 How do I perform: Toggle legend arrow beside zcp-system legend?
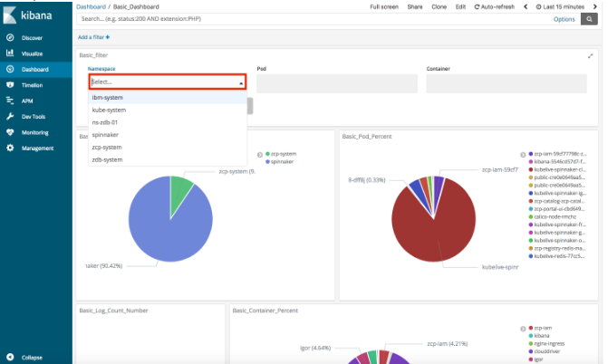[x=260, y=155]
